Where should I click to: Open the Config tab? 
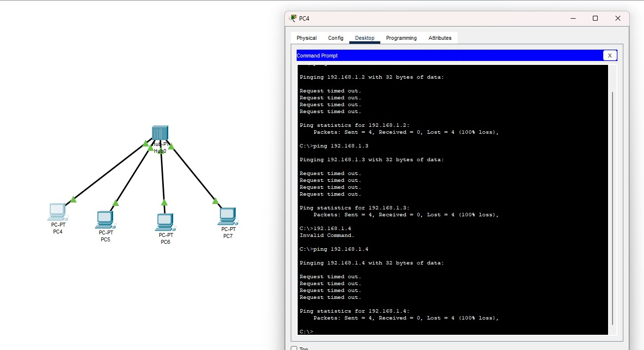tap(336, 38)
